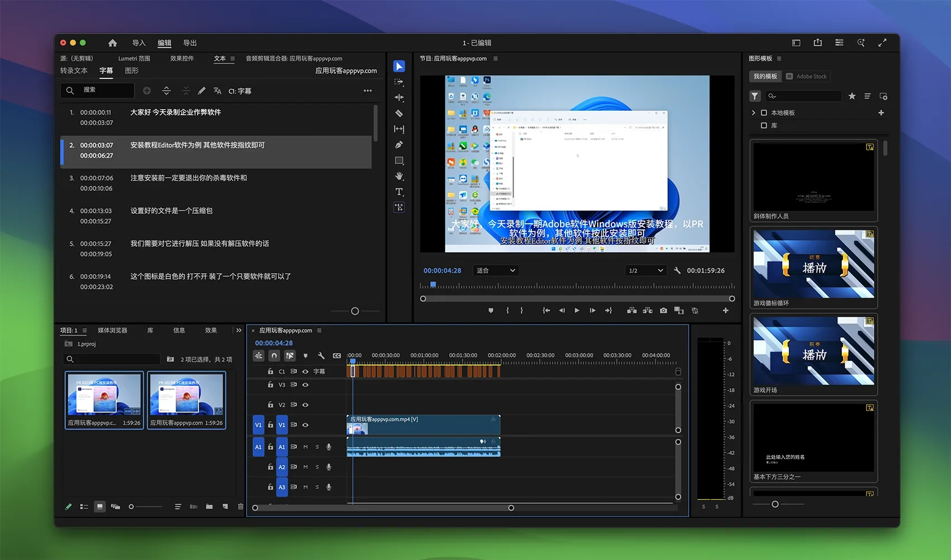The image size is (951, 560).
Task: Select the Razor tool
Action: pyautogui.click(x=399, y=114)
